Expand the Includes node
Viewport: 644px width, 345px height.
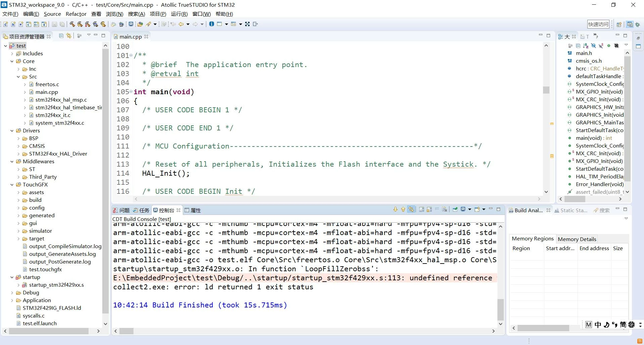(12, 54)
